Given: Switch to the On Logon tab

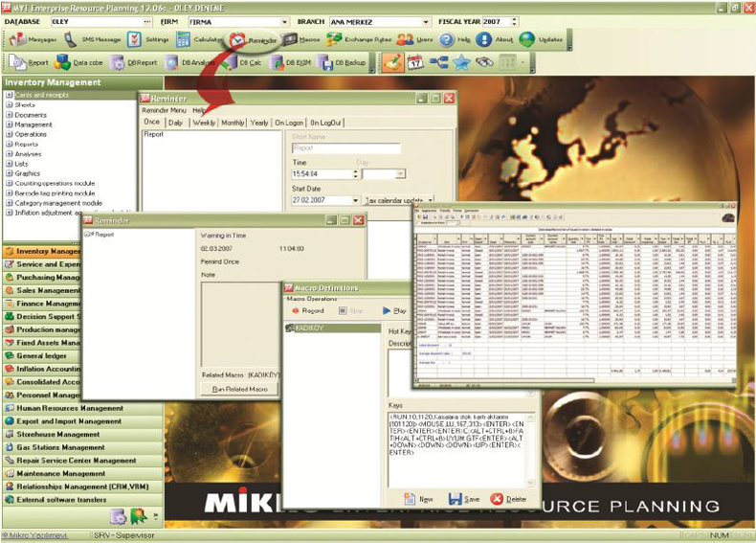Looking at the screenshot, I should [x=289, y=123].
